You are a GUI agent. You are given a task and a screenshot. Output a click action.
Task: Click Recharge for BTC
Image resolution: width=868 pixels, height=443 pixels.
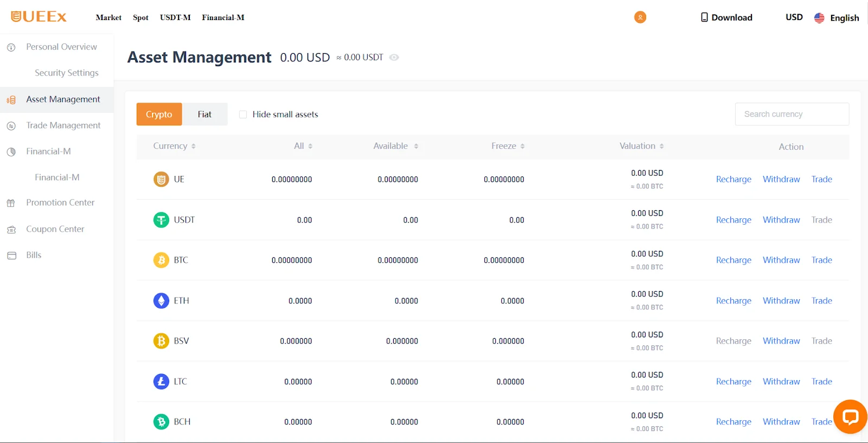click(733, 260)
